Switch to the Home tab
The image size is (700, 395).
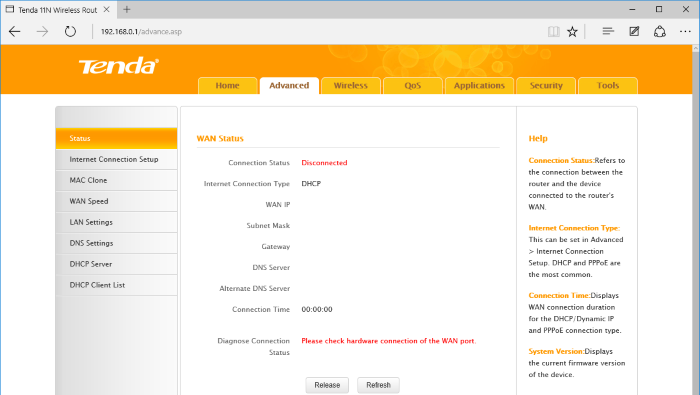[228, 86]
